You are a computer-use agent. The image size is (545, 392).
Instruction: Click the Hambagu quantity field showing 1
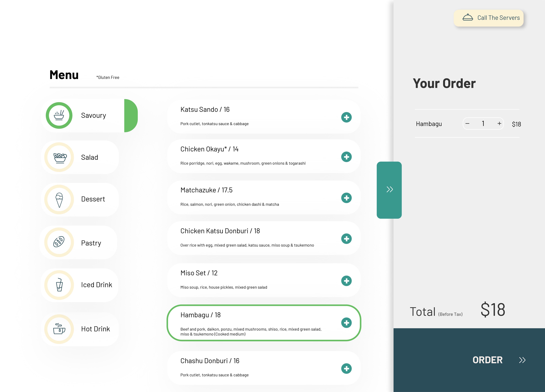[x=483, y=124]
